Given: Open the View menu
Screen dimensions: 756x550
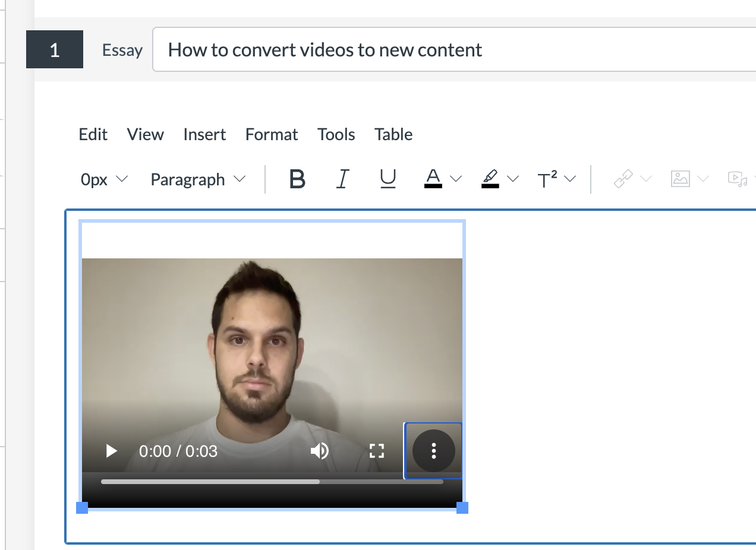Looking at the screenshot, I should 146,134.
